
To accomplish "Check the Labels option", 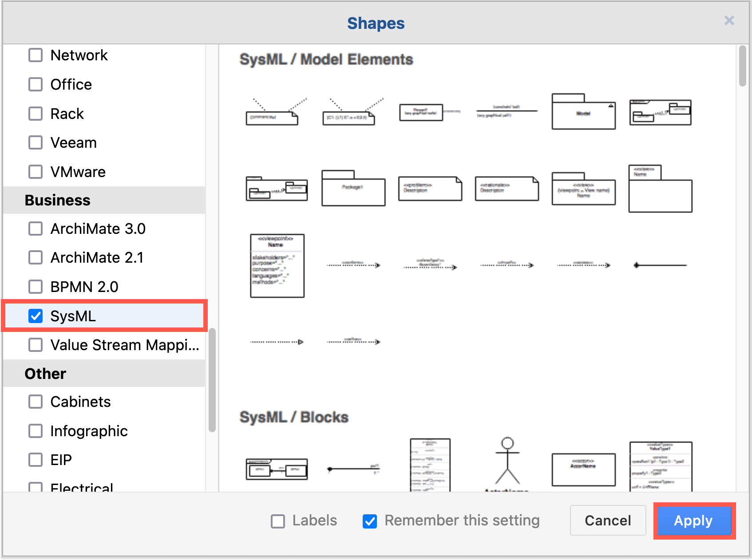I will [278, 521].
